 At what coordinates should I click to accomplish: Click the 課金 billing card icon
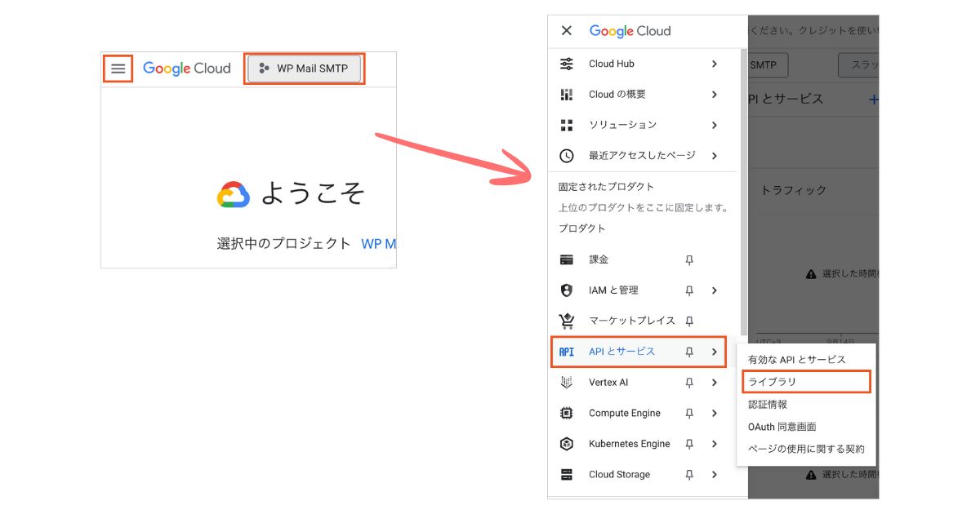tap(566, 259)
